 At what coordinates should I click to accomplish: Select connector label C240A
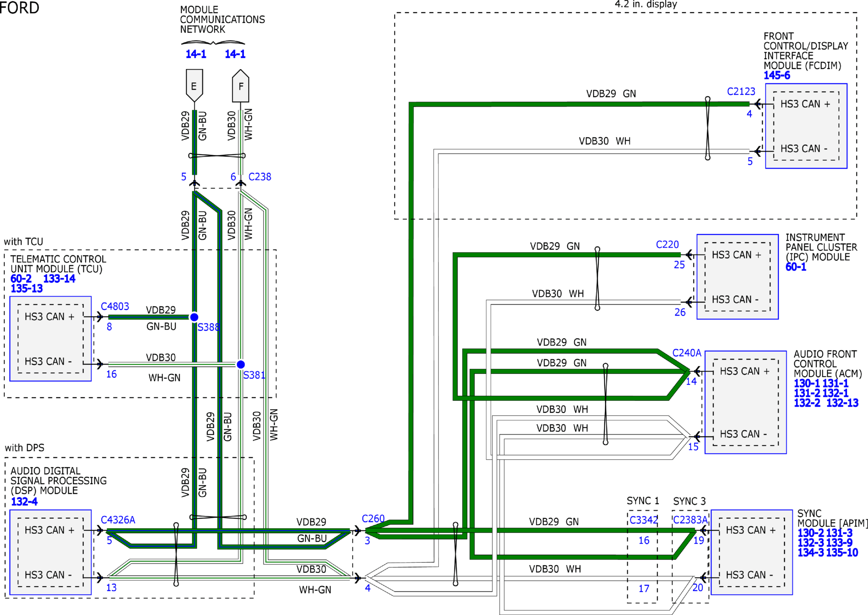click(687, 353)
